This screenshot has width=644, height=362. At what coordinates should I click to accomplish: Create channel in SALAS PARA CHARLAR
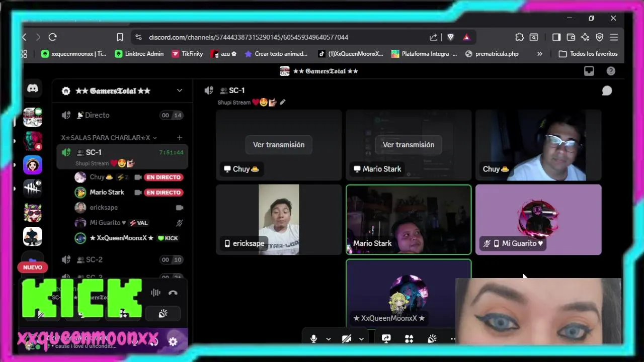[180, 138]
